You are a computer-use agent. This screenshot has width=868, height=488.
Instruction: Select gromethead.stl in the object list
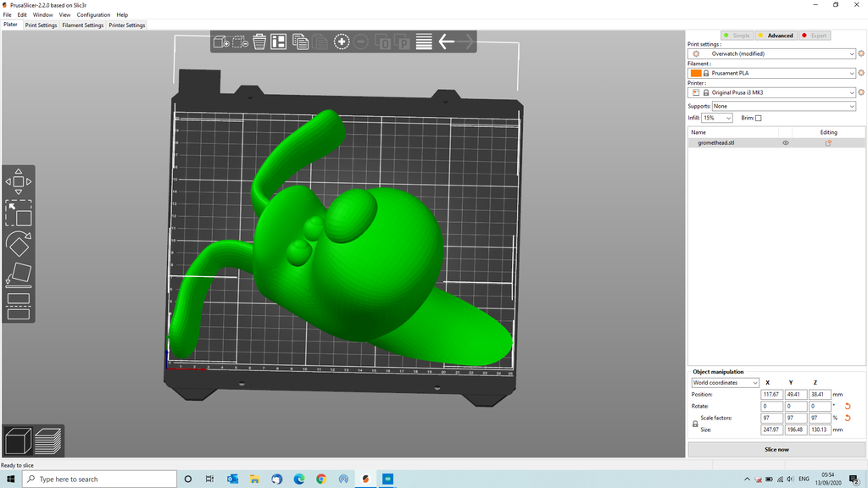point(715,142)
